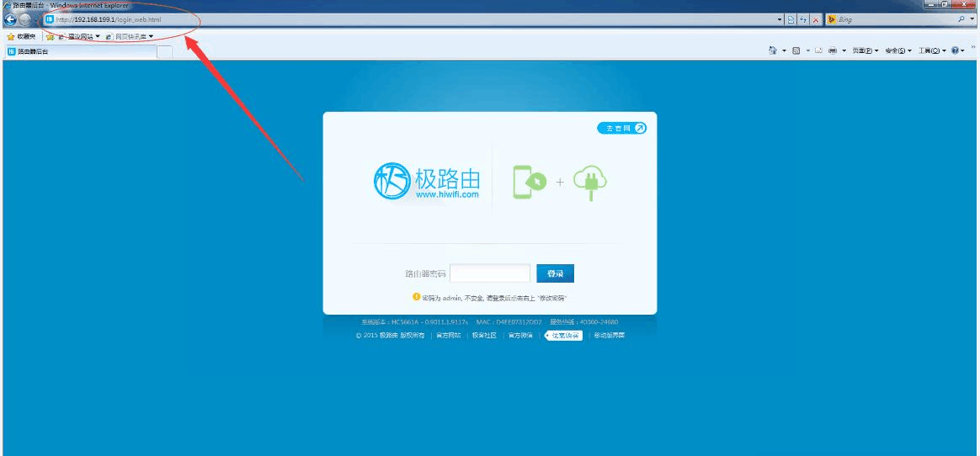Image resolution: width=980 pixels, height=456 pixels.
Task: Click the RSS feeds icon
Action: coord(796,50)
